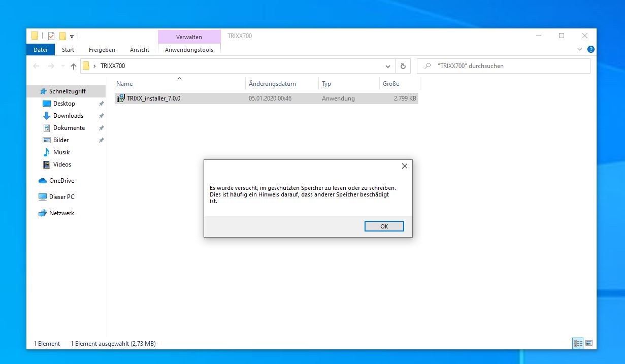Click the New folder quick access icon
This screenshot has height=364, width=625.
pos(62,36)
